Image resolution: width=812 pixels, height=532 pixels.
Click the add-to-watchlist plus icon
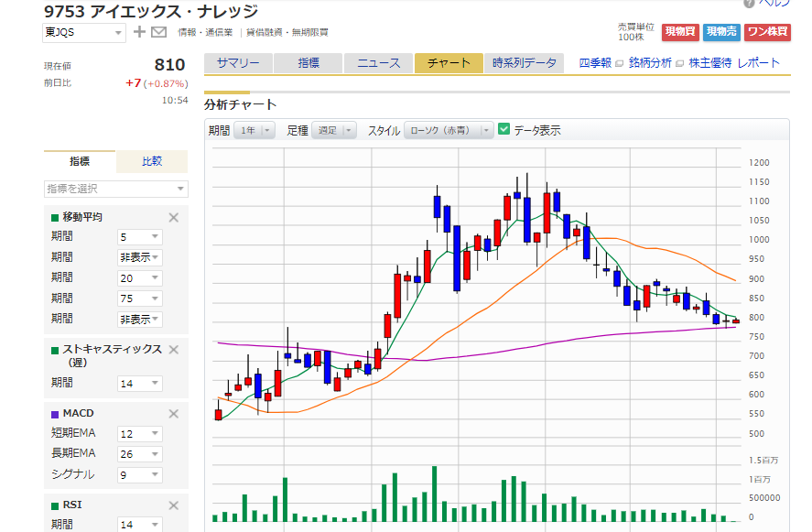[139, 31]
